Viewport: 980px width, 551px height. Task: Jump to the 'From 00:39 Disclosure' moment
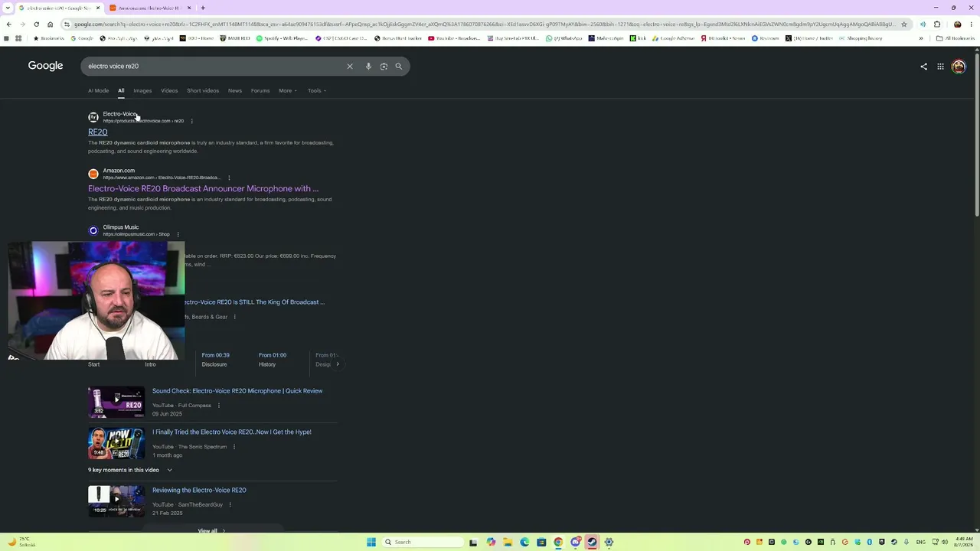pyautogui.click(x=215, y=360)
